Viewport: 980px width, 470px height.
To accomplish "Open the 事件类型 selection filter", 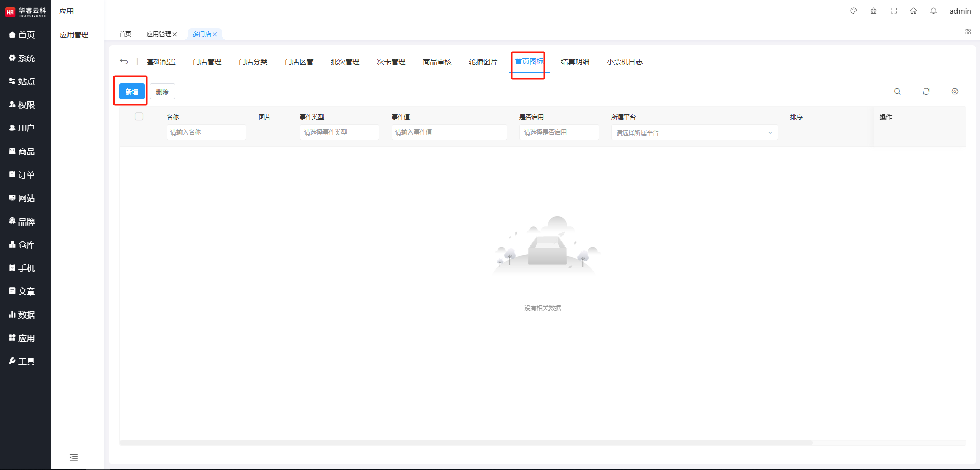I will click(339, 132).
